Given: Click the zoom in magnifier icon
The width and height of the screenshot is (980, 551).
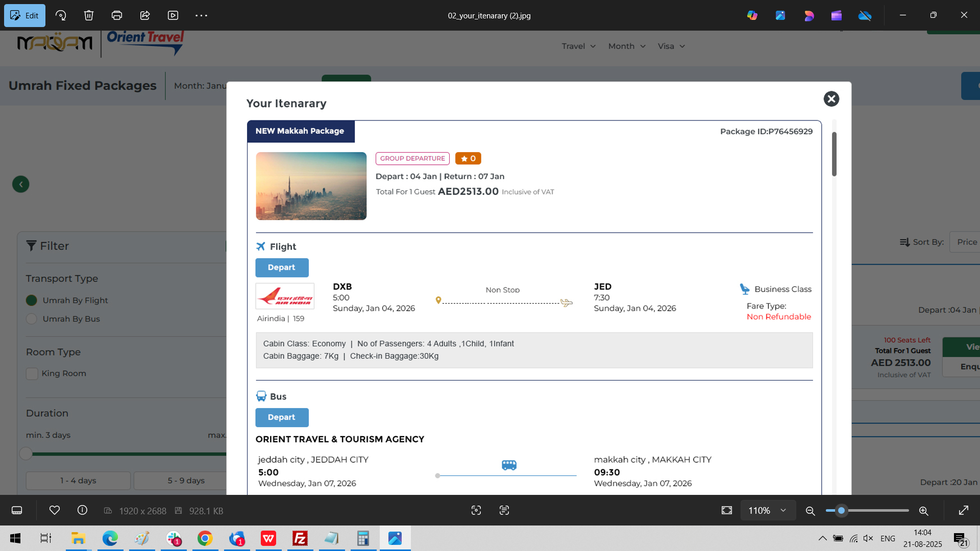Looking at the screenshot, I should tap(923, 511).
